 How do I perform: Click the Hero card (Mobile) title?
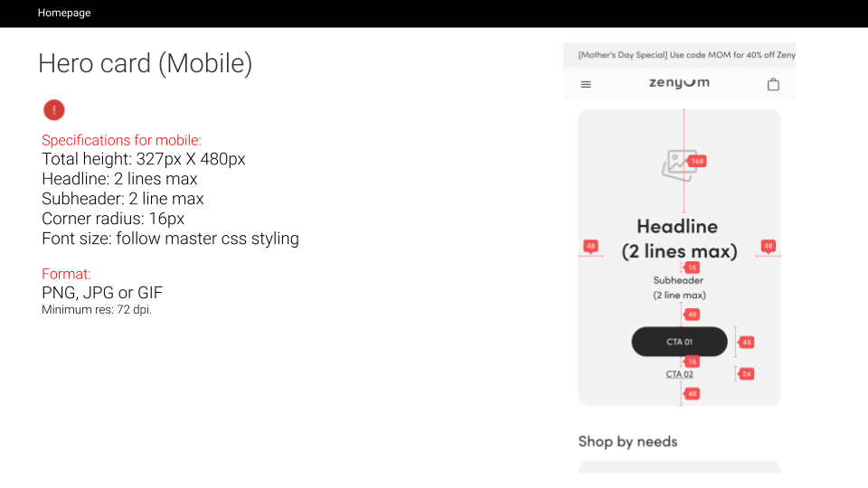tap(145, 63)
